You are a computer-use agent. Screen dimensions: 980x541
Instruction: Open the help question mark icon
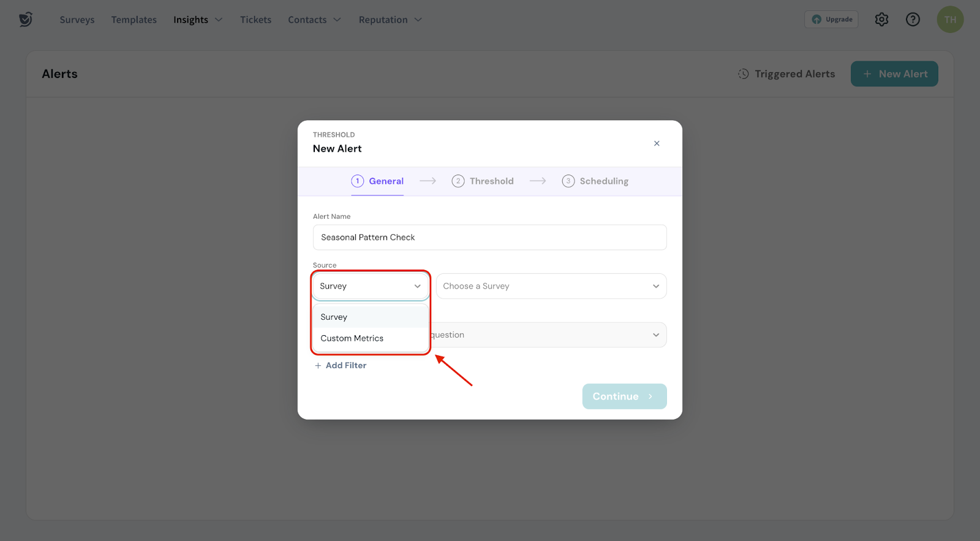point(913,20)
